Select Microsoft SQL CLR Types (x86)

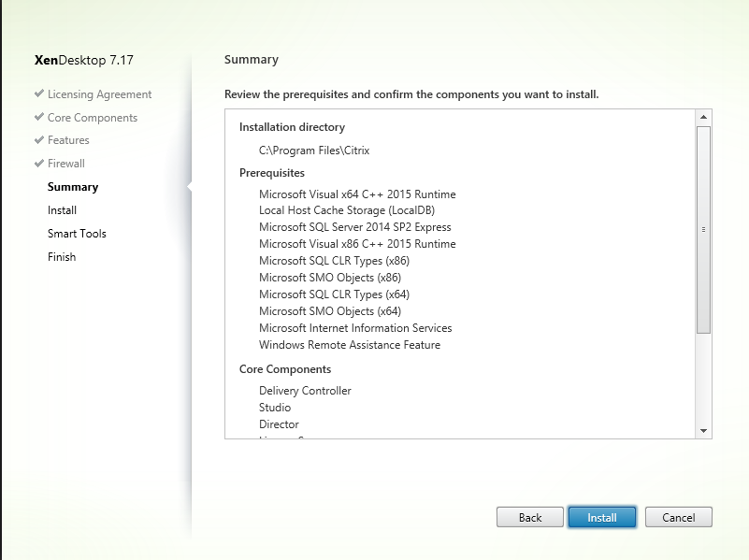coord(335,261)
